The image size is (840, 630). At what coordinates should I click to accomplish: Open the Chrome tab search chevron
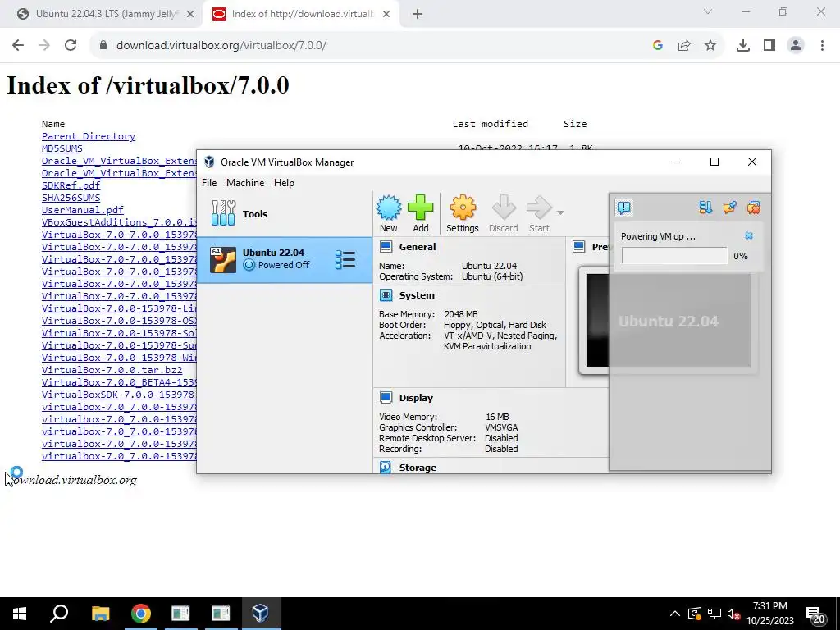[708, 11]
